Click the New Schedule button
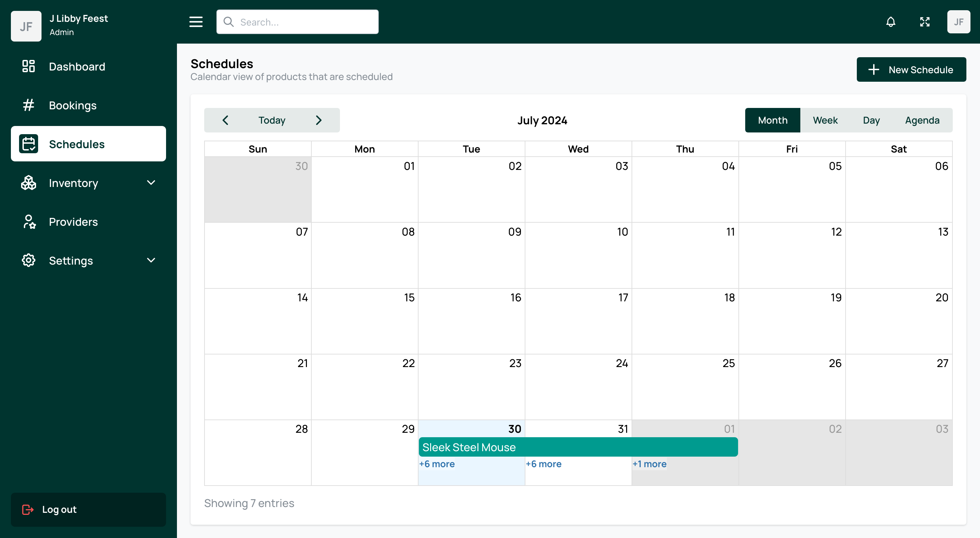 coord(911,70)
